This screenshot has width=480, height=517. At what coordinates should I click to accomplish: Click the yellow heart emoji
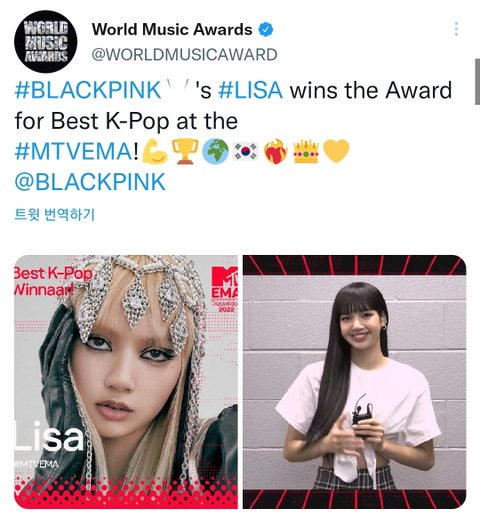(336, 152)
